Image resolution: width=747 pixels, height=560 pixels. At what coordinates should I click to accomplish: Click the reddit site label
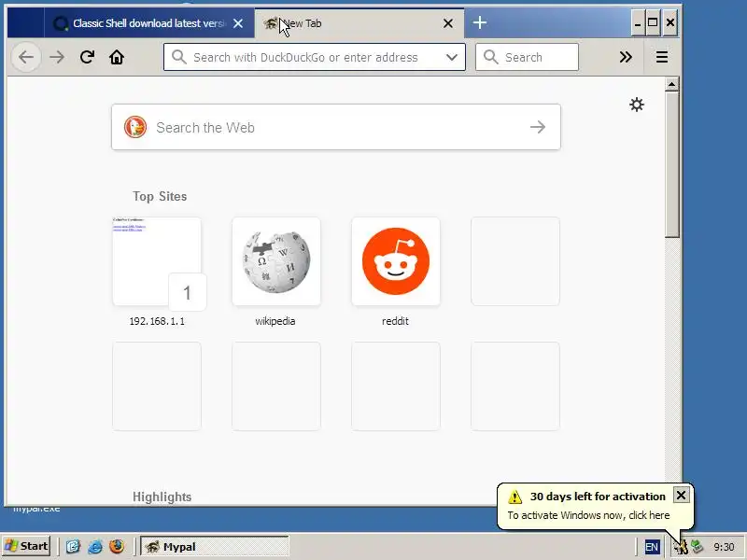395,321
